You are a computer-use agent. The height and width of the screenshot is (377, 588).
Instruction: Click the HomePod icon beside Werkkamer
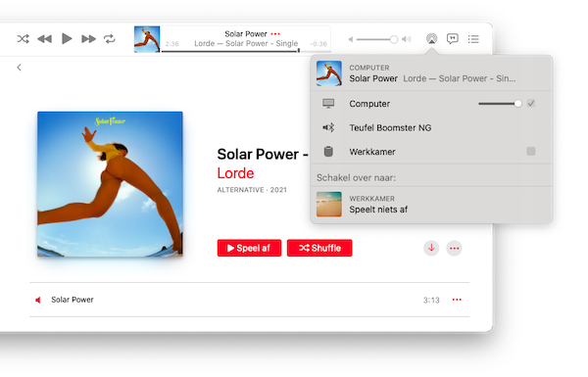tap(328, 152)
